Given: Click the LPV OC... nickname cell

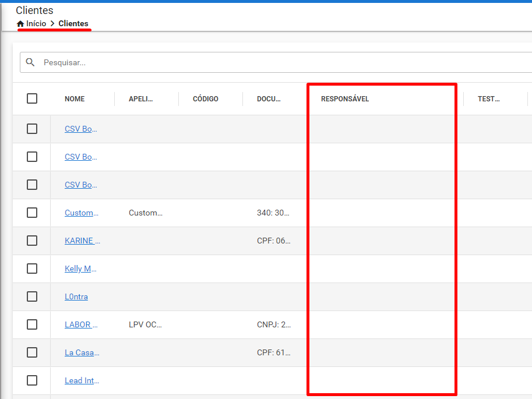Looking at the screenshot, I should (x=145, y=324).
